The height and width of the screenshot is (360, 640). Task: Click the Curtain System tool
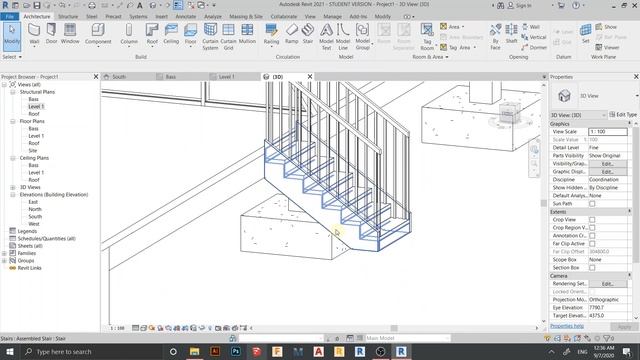pos(210,36)
